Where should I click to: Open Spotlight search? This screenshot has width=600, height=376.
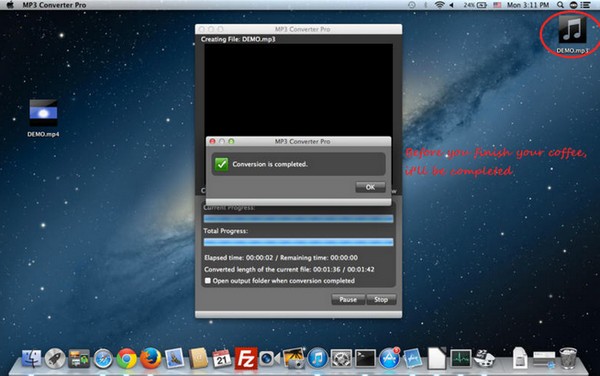560,5
